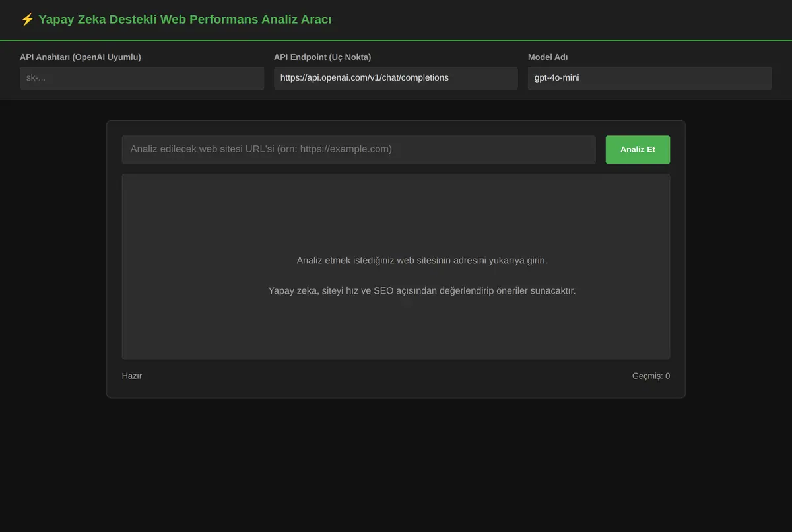Click the lightning bolt icon in the header
Viewport: 792px width, 532px height.
tap(27, 20)
